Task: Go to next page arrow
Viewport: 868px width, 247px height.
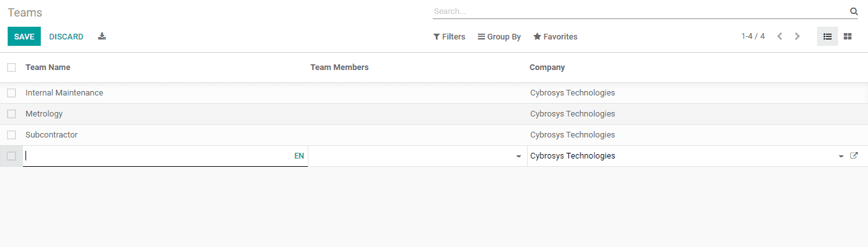Action: [x=797, y=36]
